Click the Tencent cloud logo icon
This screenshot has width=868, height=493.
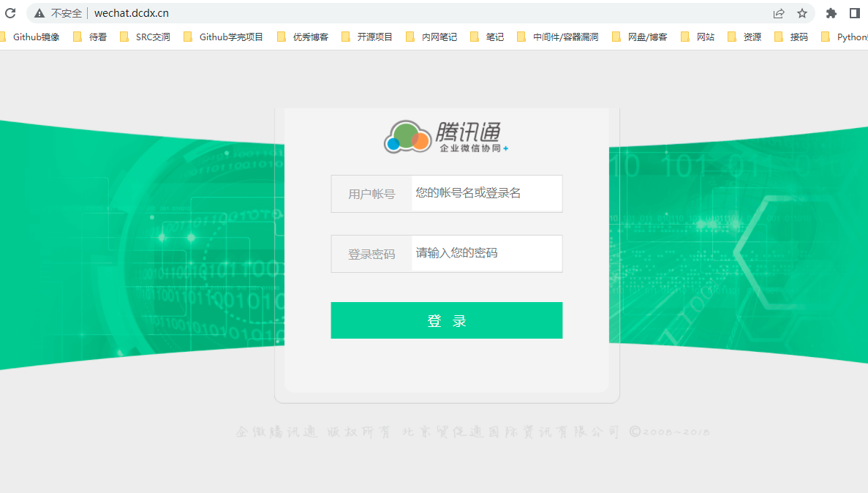click(x=408, y=136)
